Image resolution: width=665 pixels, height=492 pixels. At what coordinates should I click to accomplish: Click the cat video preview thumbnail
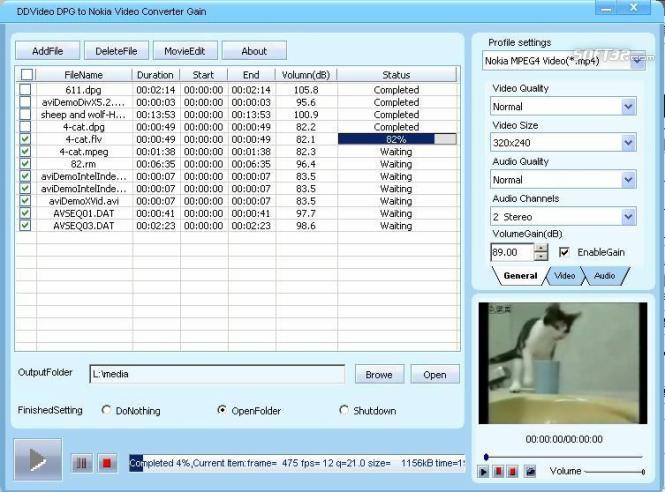563,363
